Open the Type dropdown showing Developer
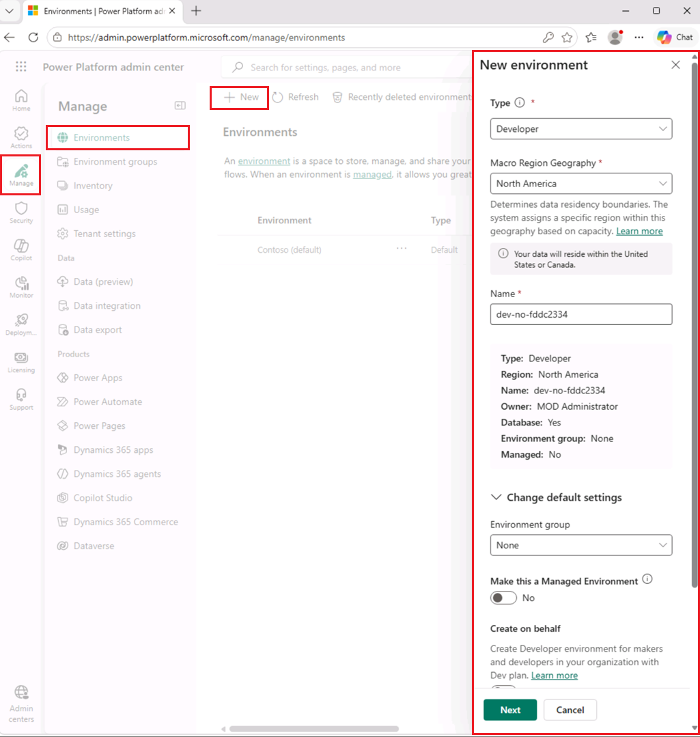Screen dimensions: 700x737 tap(581, 129)
